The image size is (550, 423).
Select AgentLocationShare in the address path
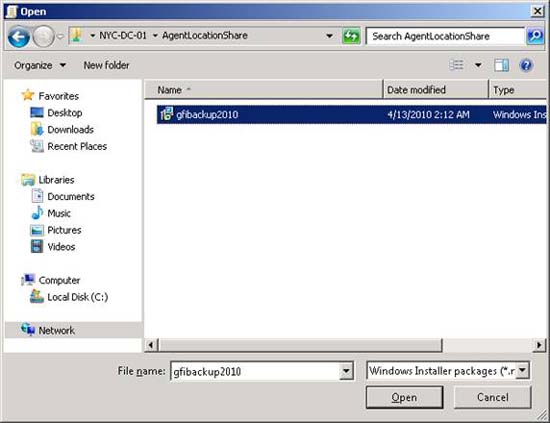pos(205,35)
